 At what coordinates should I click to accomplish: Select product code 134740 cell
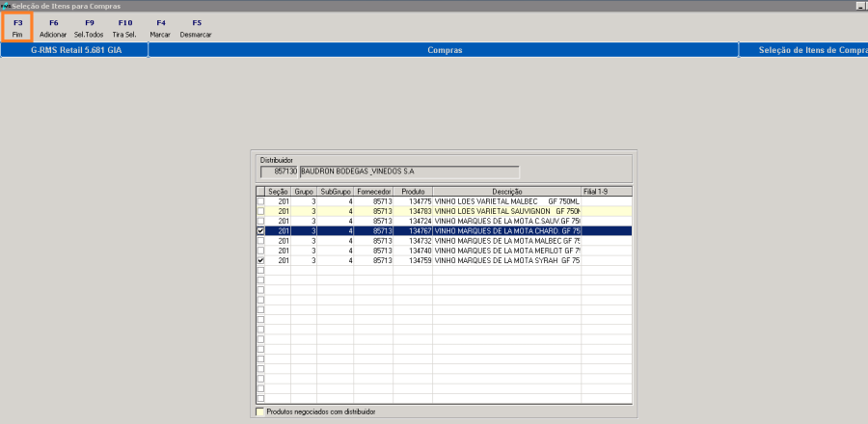point(413,251)
